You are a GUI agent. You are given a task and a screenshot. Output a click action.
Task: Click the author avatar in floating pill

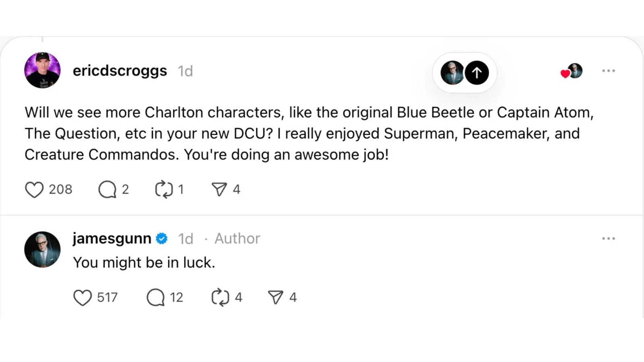(x=452, y=73)
